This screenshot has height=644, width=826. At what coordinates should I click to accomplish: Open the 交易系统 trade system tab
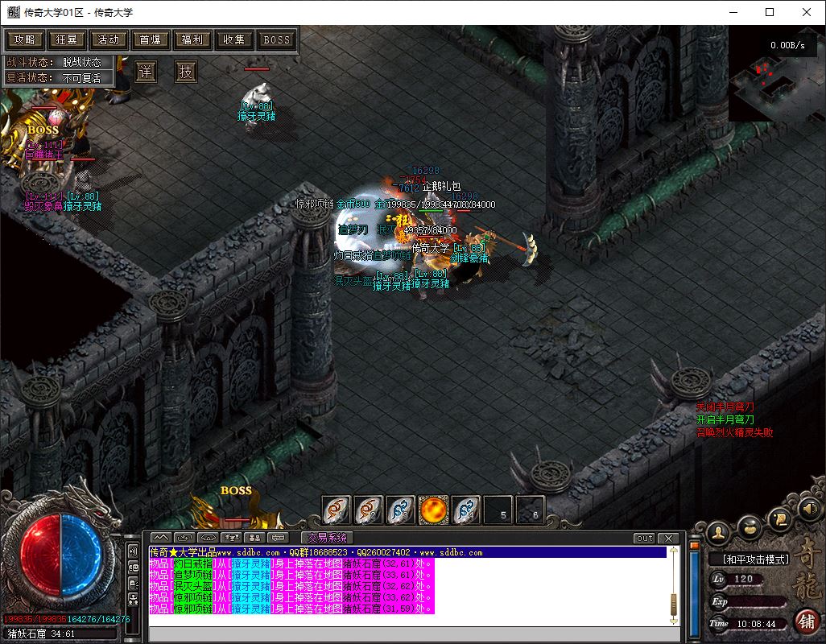tap(327, 538)
